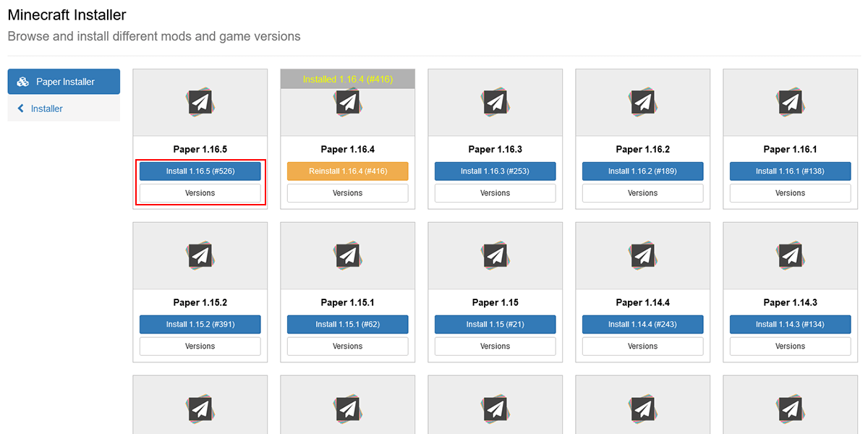
Task: Click the Paper 1.15.2 paper plane logo
Action: click(200, 256)
